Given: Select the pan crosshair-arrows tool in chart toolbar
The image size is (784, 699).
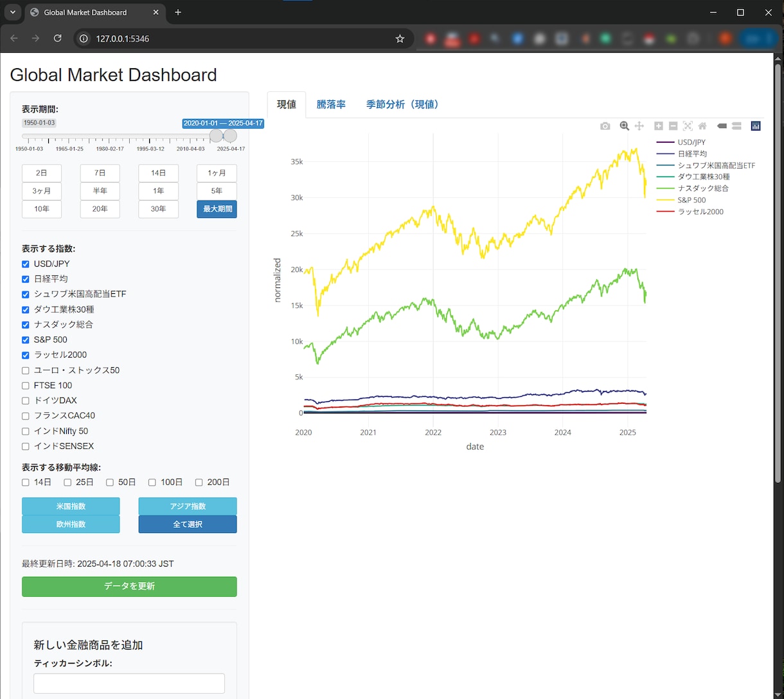Looking at the screenshot, I should click(639, 126).
